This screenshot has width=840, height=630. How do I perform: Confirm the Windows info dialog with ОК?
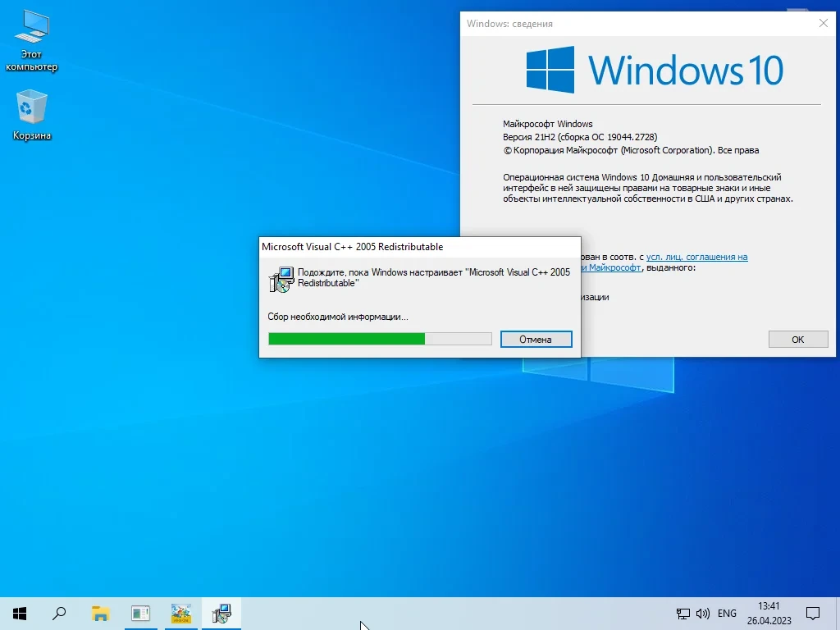(x=798, y=339)
